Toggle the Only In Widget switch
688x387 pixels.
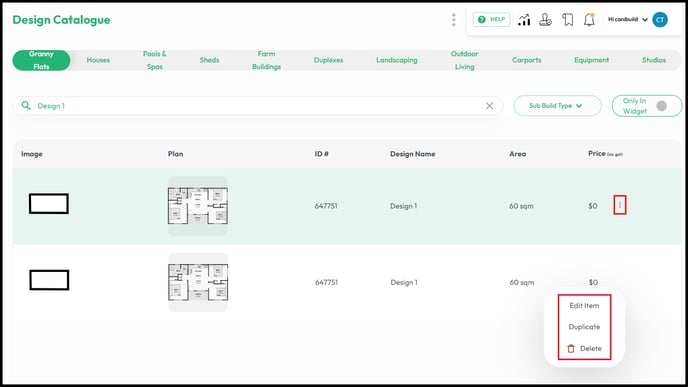(661, 106)
